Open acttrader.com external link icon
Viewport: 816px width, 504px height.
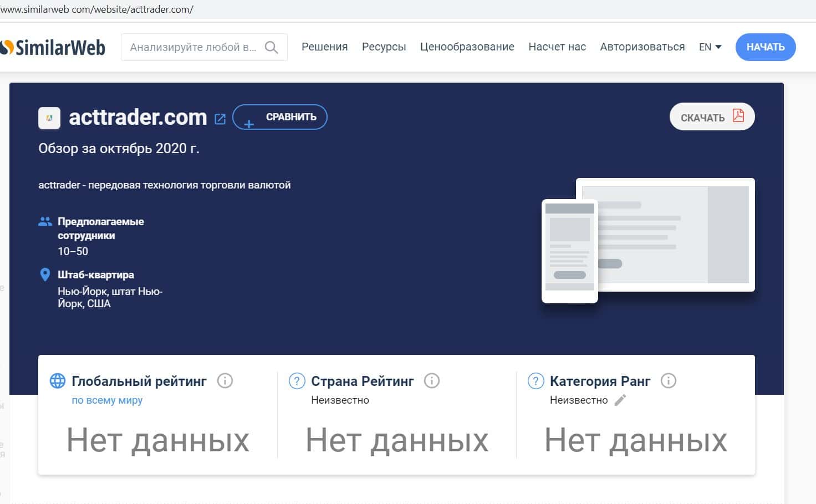220,119
